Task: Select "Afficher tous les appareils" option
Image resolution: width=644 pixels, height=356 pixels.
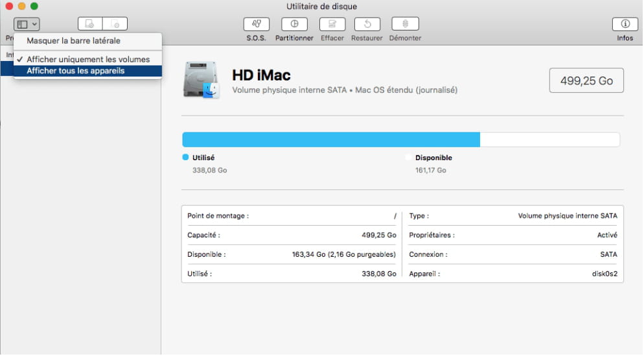Action: 75,71
